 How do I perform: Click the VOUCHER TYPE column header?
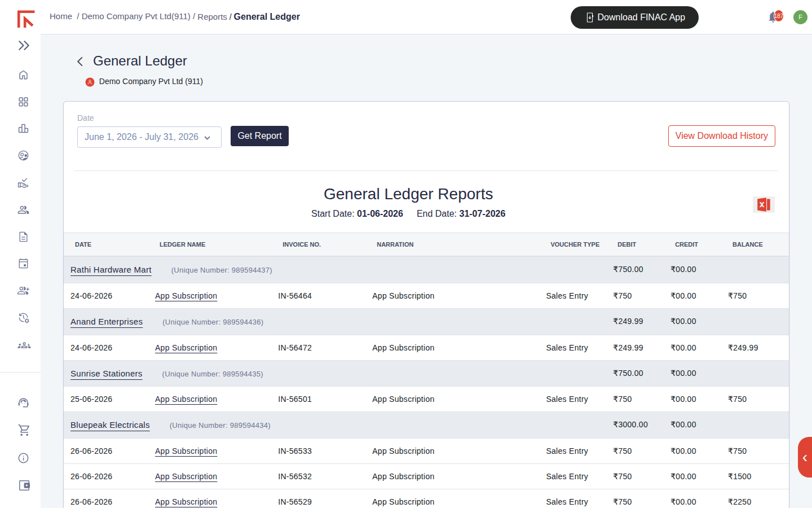[575, 244]
